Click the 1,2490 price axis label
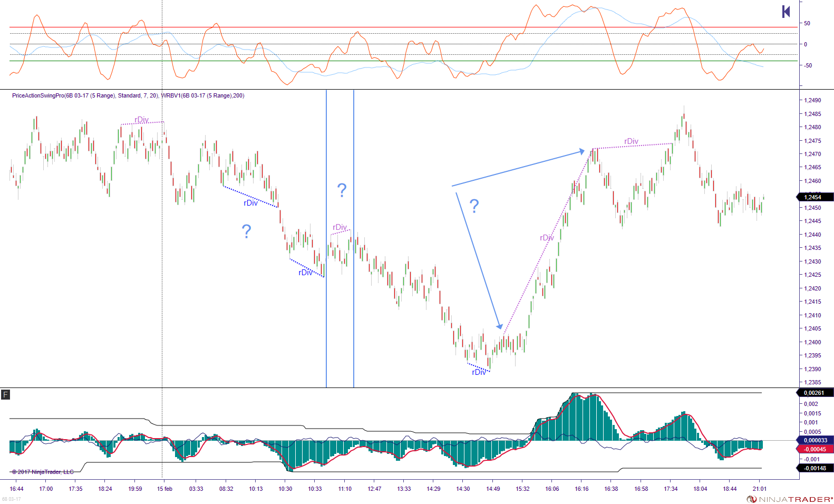This screenshot has width=834, height=504. tap(812, 100)
